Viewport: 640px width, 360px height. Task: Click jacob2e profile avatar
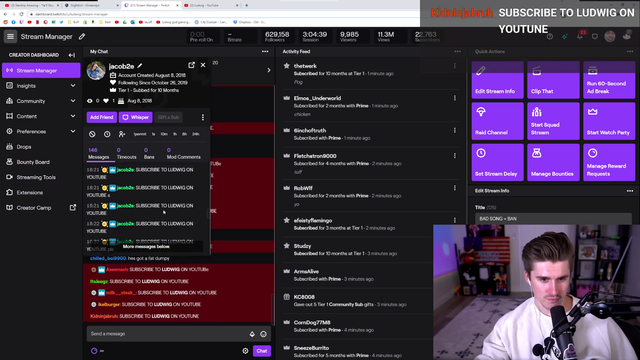point(96,71)
